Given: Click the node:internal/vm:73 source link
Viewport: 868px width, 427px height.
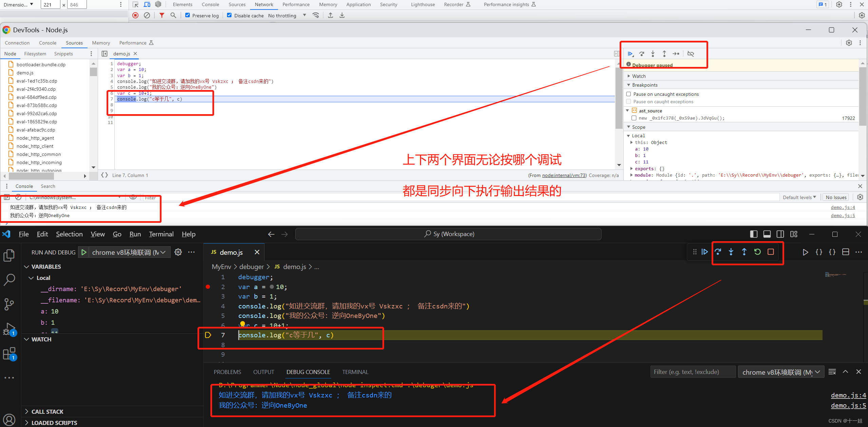Looking at the screenshot, I should click(x=564, y=175).
